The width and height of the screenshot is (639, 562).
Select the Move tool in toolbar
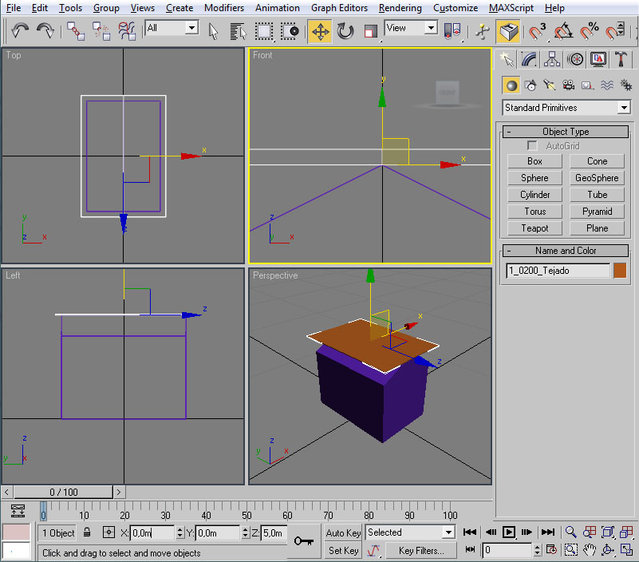click(320, 31)
